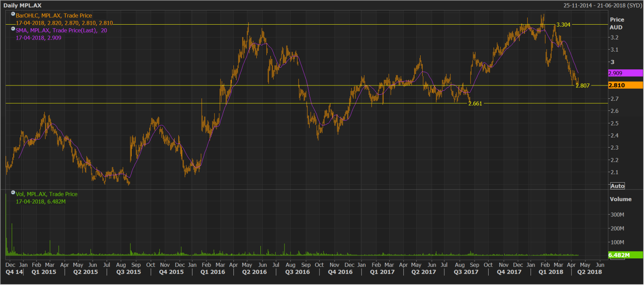Click the 100M volume axis tick
Viewport: 644px width, 285px height.
617,242
